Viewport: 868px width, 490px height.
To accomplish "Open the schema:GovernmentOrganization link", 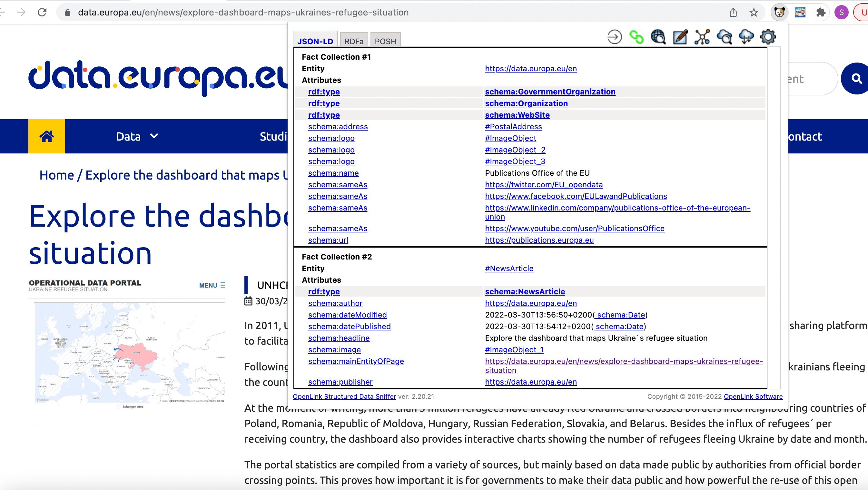I will tap(550, 92).
